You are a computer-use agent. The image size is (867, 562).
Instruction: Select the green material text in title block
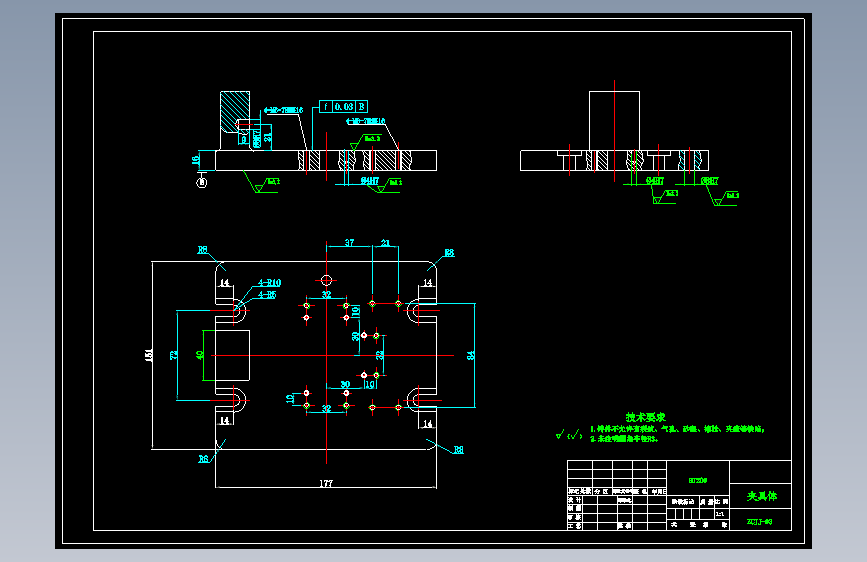click(698, 480)
